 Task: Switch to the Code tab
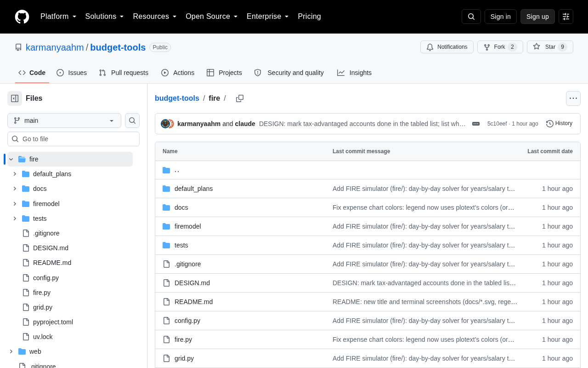(x=32, y=73)
